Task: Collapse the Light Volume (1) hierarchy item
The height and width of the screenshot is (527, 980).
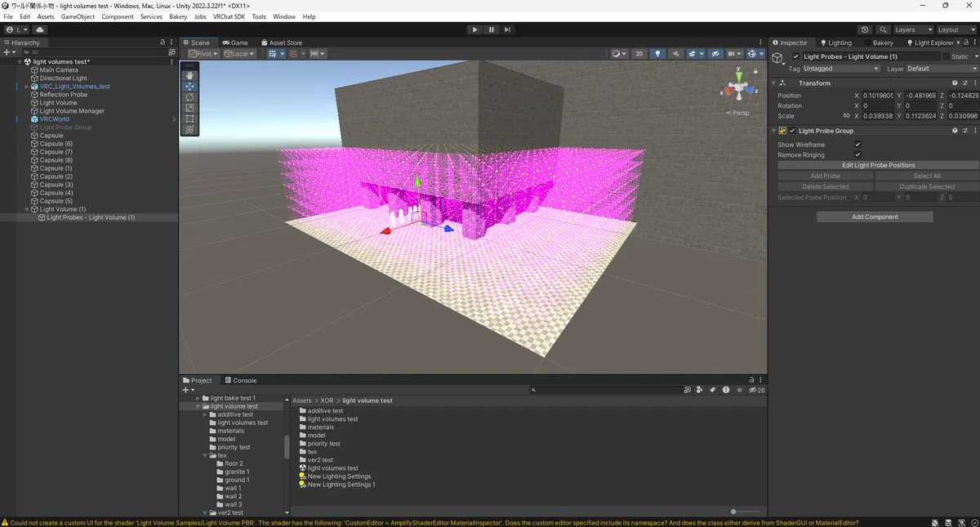Action: pyautogui.click(x=28, y=209)
